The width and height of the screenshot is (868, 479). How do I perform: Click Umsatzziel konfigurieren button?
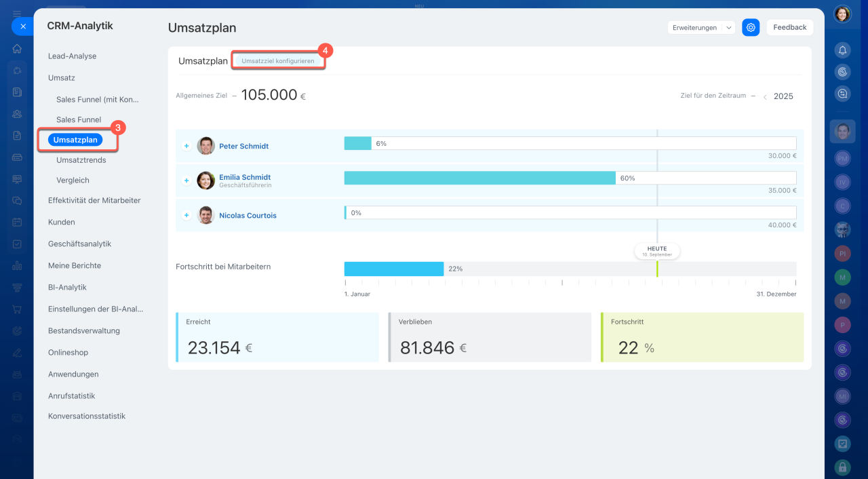(x=277, y=61)
